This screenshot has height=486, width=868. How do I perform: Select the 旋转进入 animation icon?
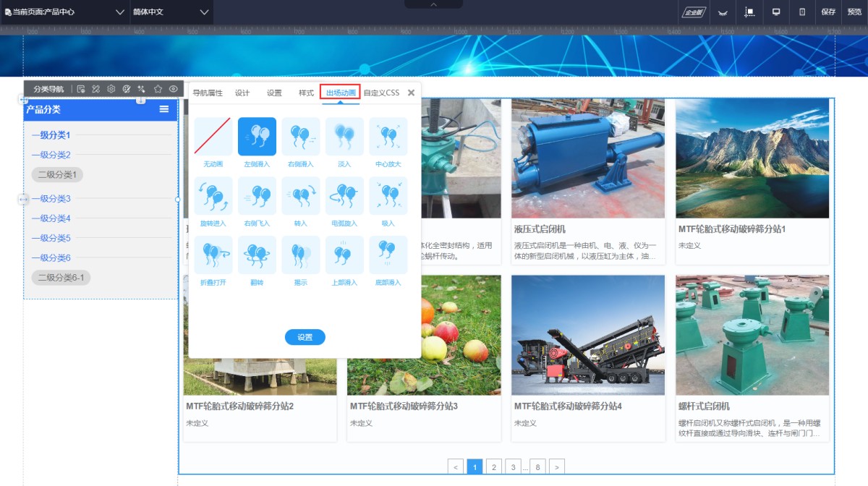pyautogui.click(x=213, y=196)
